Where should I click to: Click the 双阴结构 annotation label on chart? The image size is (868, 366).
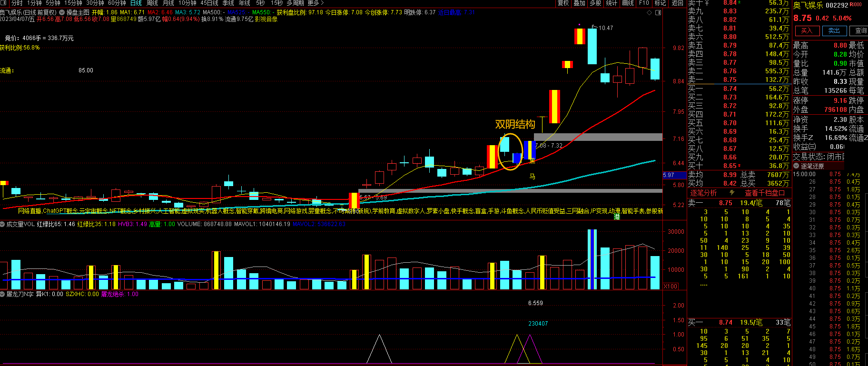515,125
